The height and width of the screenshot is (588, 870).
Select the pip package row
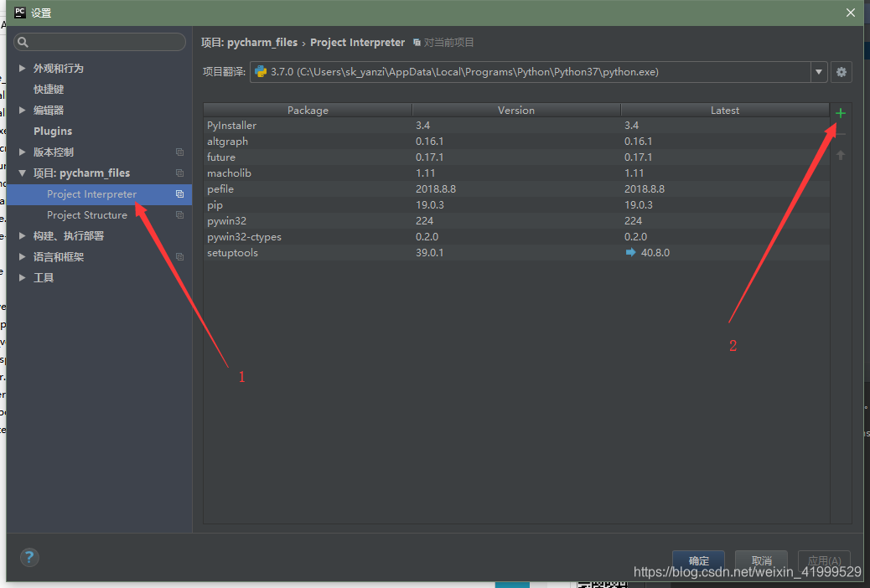[516, 204]
